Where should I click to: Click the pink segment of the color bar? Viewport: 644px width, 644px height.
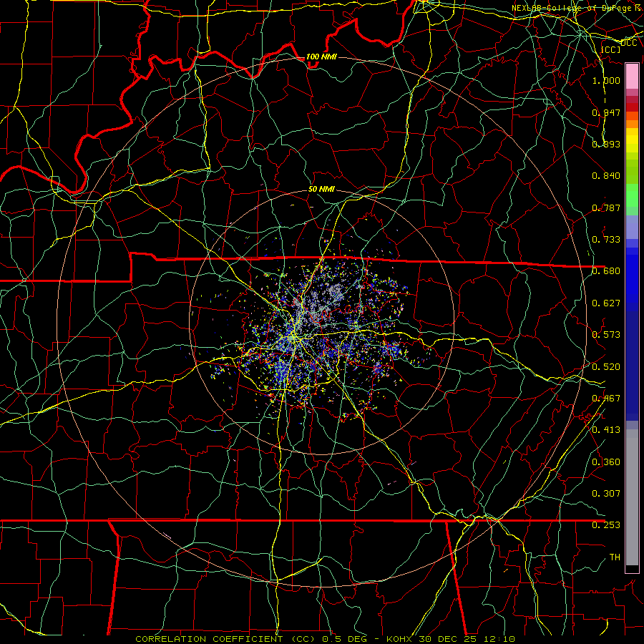[x=632, y=77]
